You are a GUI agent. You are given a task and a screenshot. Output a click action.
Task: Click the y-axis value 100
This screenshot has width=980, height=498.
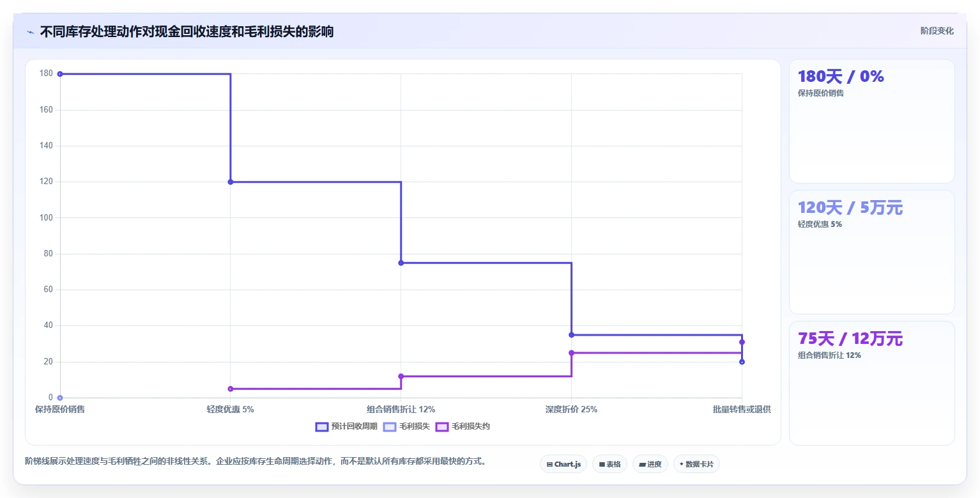coord(46,218)
